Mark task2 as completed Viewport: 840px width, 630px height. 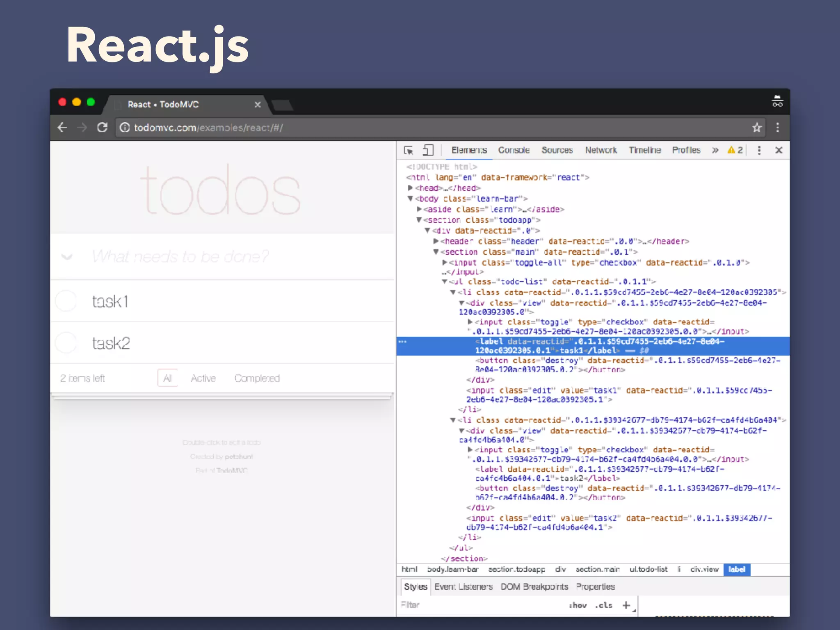click(x=66, y=342)
